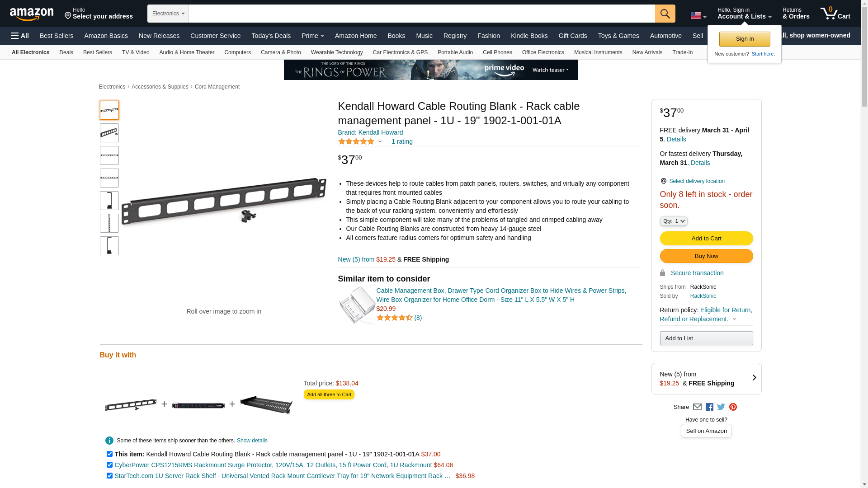Uncheck the StarTech server rack shelf checkbox
This screenshot has width=868, height=488.
[x=109, y=475]
